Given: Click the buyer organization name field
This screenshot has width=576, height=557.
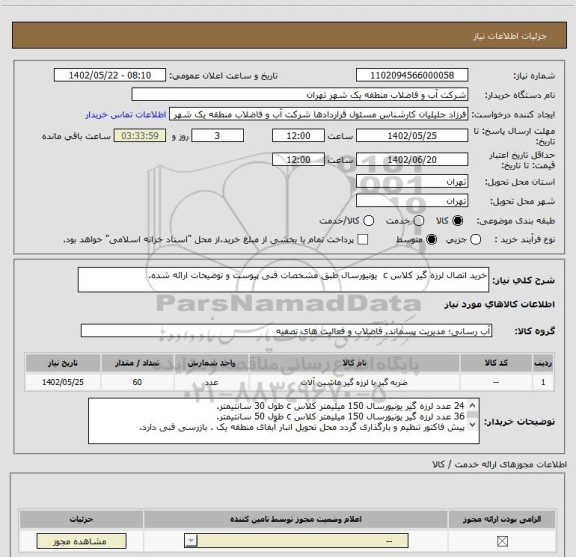Looking at the screenshot, I should (x=300, y=95).
